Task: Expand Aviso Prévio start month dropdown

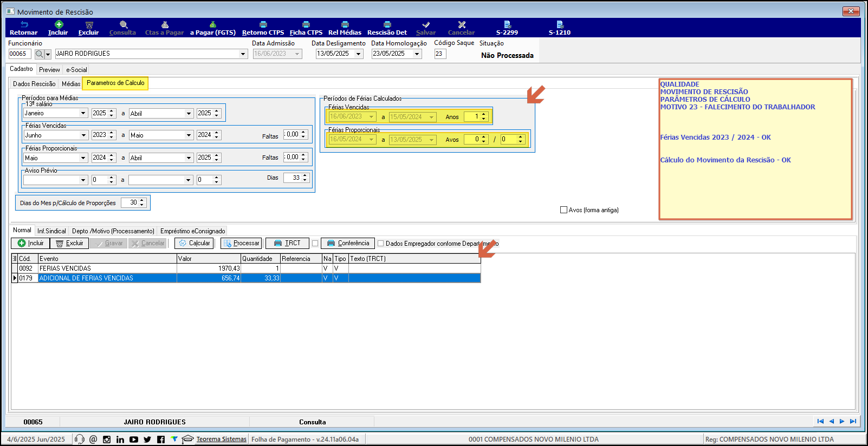Action: 83,180
